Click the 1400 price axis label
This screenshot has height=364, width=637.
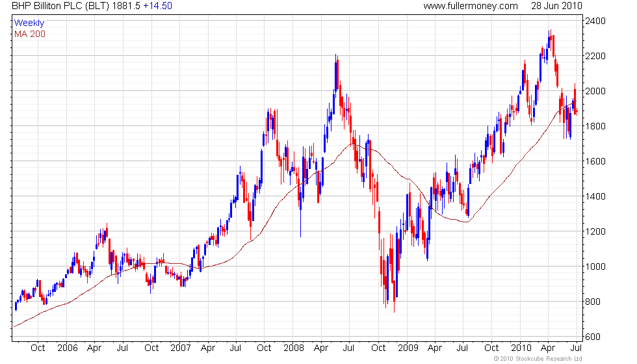(595, 196)
